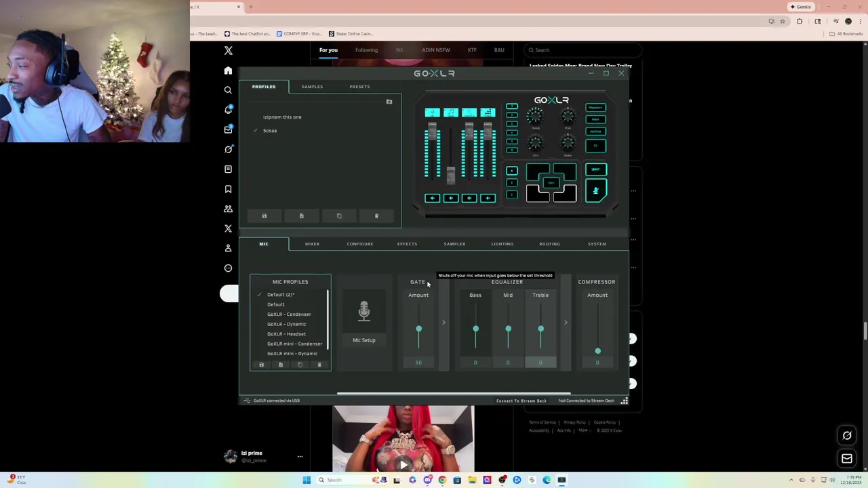This screenshot has width=868, height=488.
Task: Save mic profile icon under Mic Profiles
Action: pos(261,365)
